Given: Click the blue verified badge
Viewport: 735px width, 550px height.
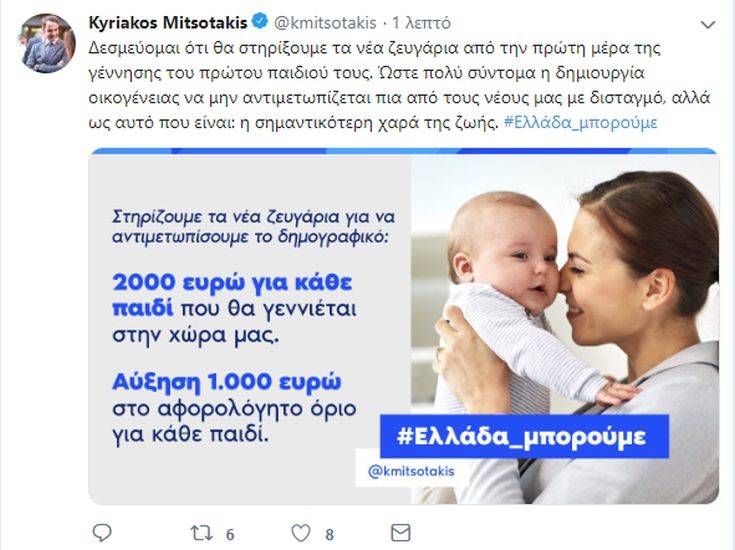Looking at the screenshot, I should [x=260, y=21].
